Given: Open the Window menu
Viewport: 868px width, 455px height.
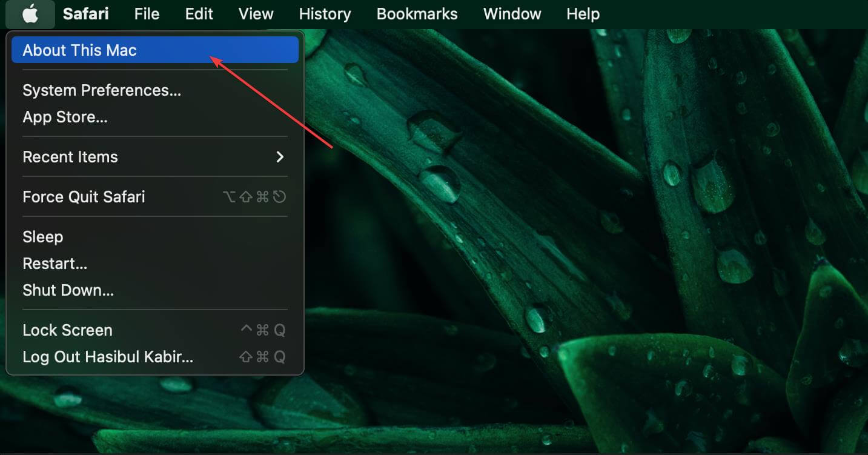Looking at the screenshot, I should 512,14.
